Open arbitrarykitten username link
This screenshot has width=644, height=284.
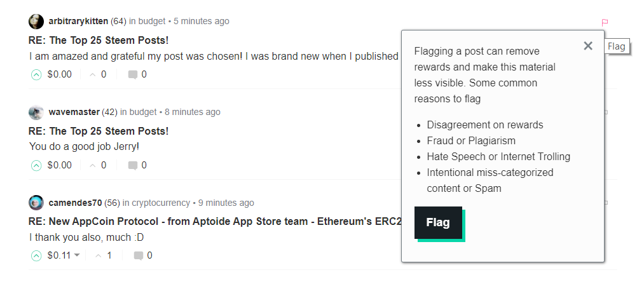pyautogui.click(x=78, y=21)
